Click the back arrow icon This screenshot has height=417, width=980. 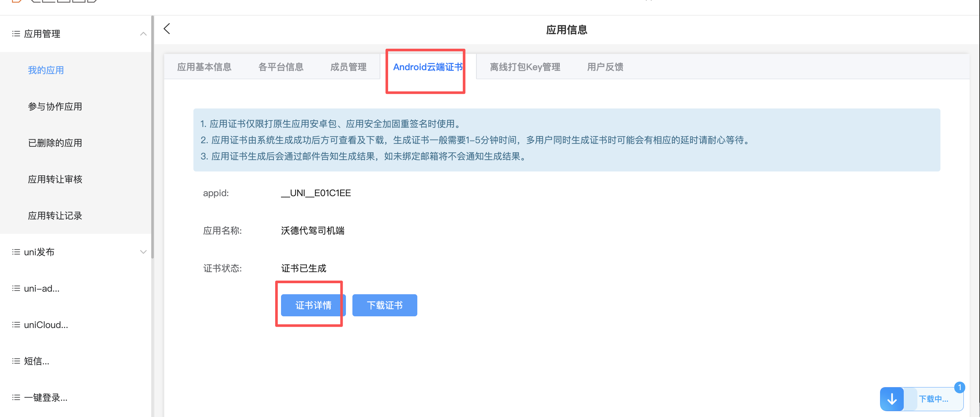tap(166, 29)
